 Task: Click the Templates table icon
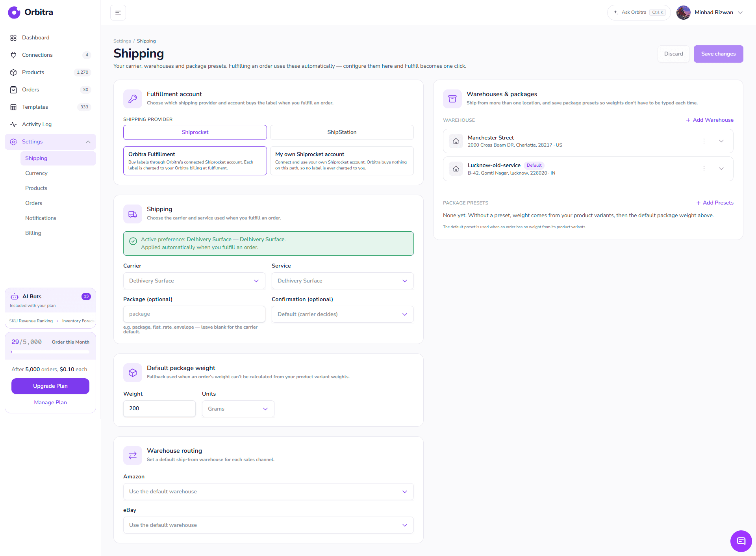coord(13,107)
